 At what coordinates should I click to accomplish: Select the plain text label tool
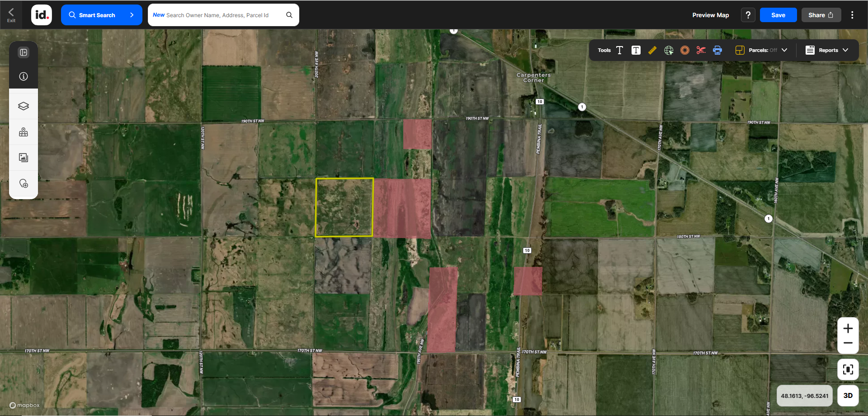point(619,50)
